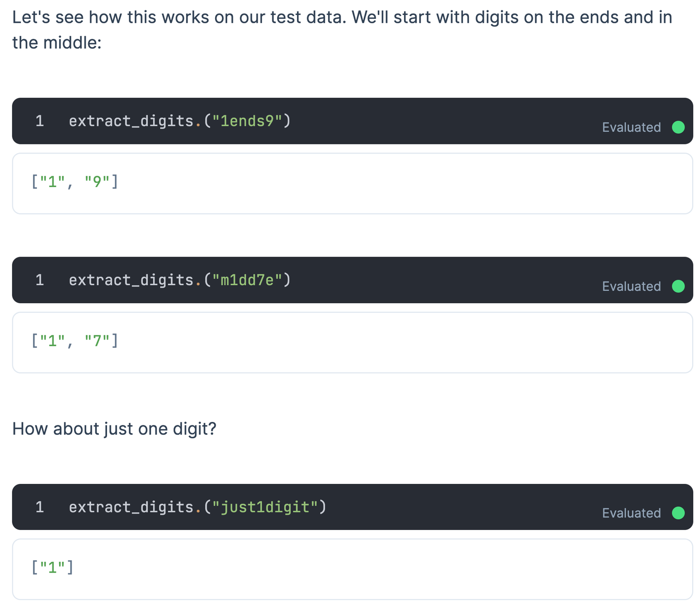Place cursor in the "1ends9" string literal

[247, 121]
